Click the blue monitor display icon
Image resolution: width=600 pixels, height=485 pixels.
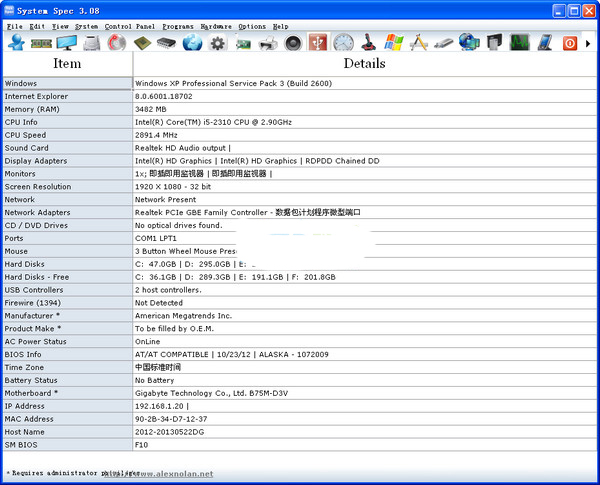[x=67, y=42]
